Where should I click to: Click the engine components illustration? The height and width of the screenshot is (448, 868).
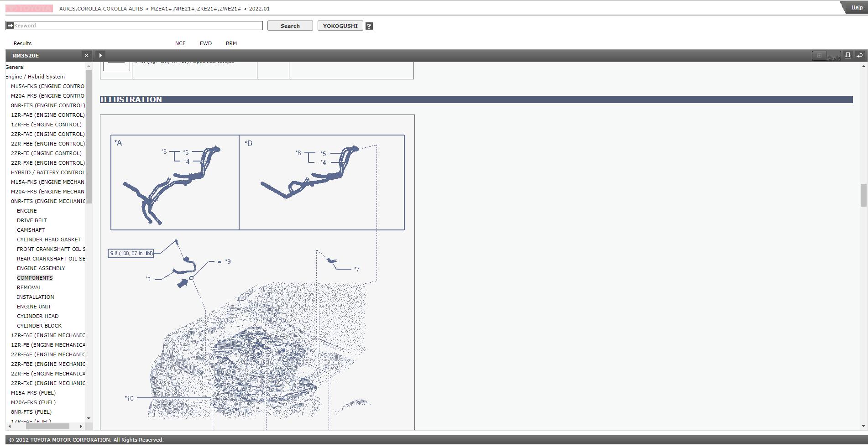click(x=257, y=272)
